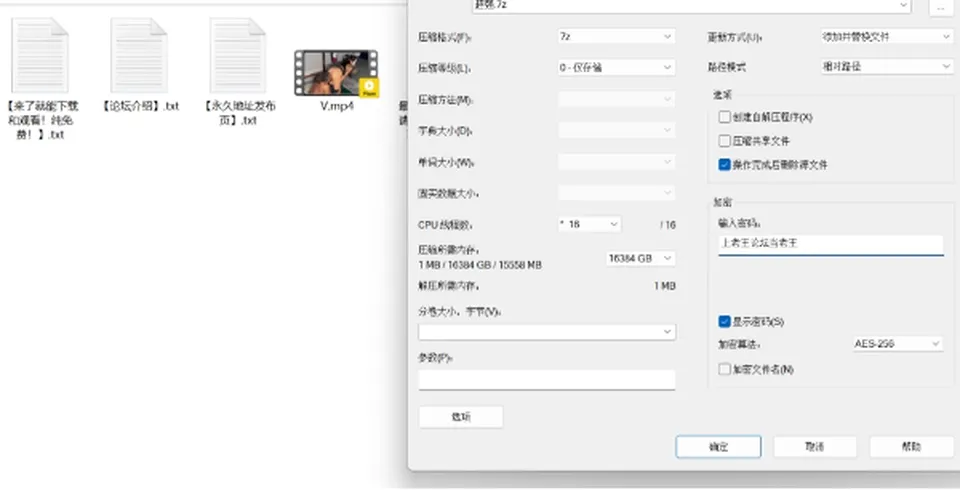
Task: Open the 分卷大小,字节(V) combo box
Action: click(547, 331)
